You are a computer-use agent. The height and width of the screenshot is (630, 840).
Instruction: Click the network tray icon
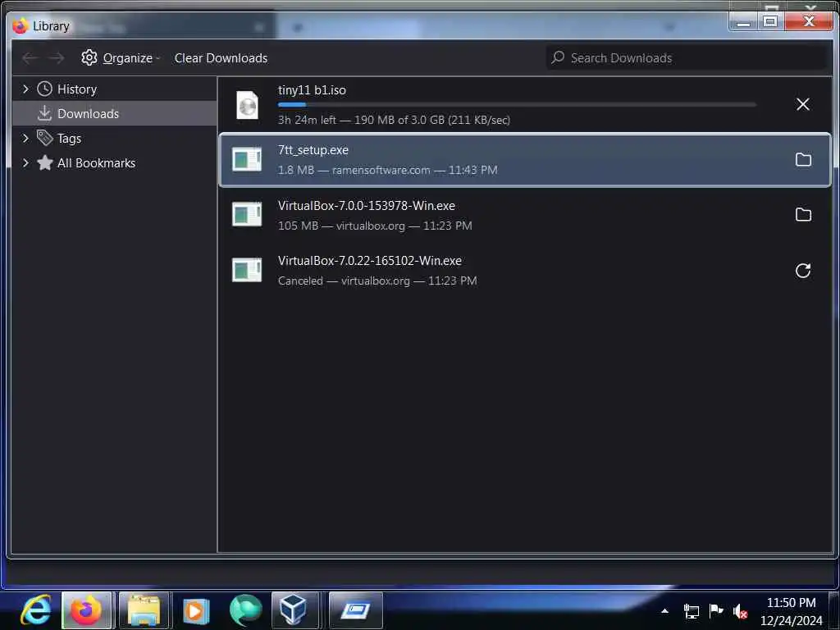pyautogui.click(x=692, y=610)
